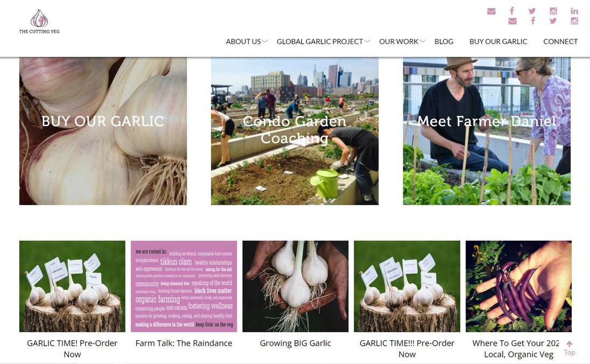Select Buy Our Garlic in the navigation bar
This screenshot has width=590, height=364.
pos(498,41)
